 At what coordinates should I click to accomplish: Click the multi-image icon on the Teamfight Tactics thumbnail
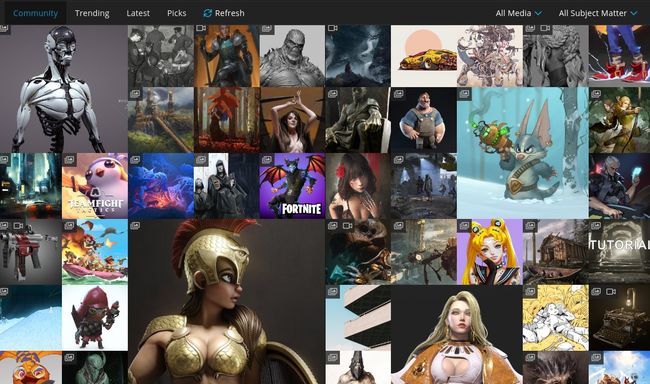coord(69,160)
